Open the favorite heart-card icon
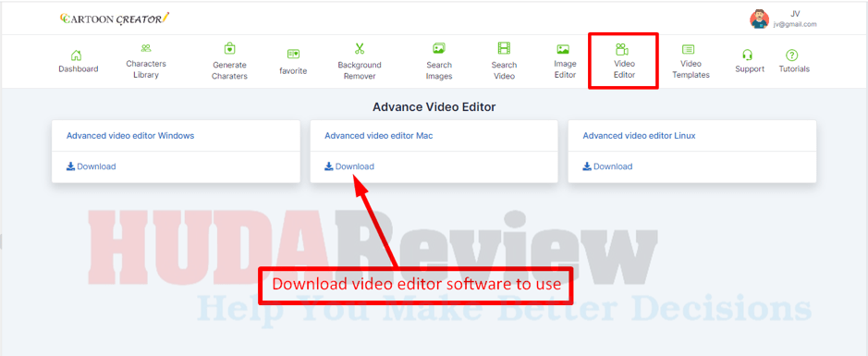Viewport: 868px width, 356px height. (293, 55)
